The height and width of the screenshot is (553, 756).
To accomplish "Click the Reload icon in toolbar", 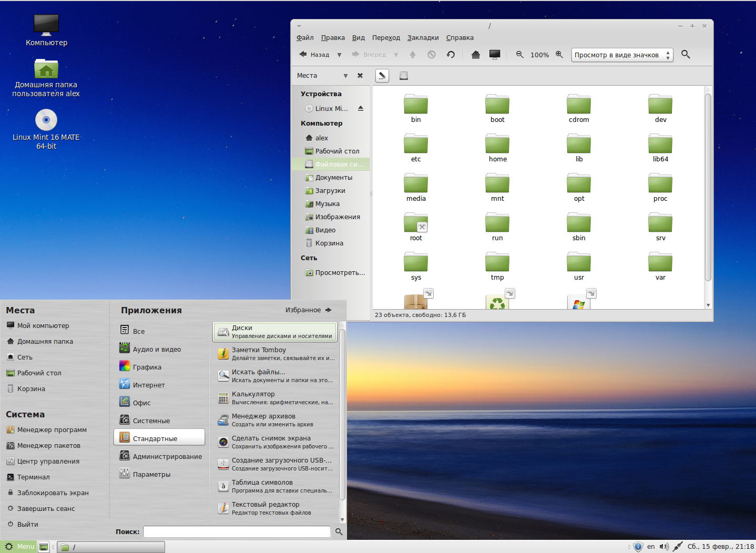I will tap(451, 55).
